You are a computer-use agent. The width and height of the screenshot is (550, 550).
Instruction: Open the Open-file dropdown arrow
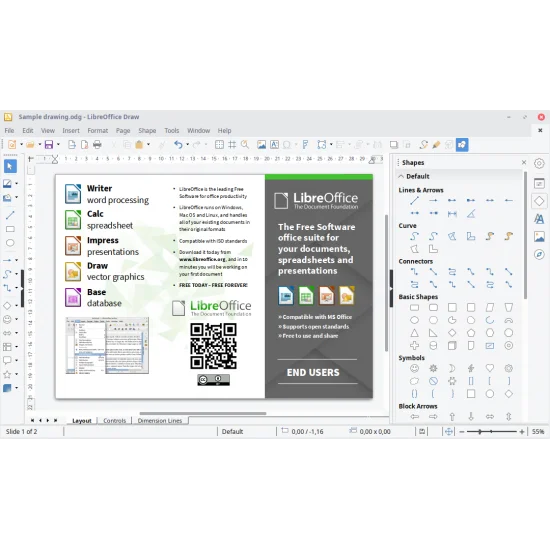(39, 145)
